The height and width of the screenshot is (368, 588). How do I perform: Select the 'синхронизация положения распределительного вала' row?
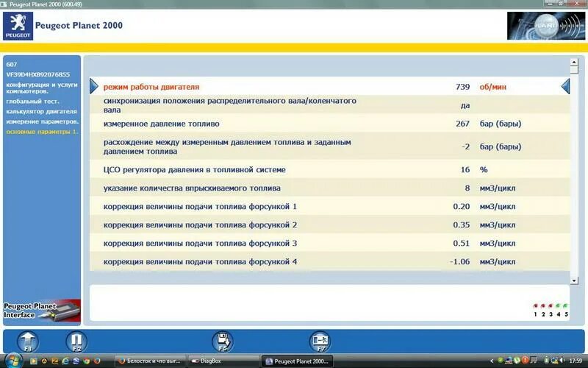click(329, 105)
